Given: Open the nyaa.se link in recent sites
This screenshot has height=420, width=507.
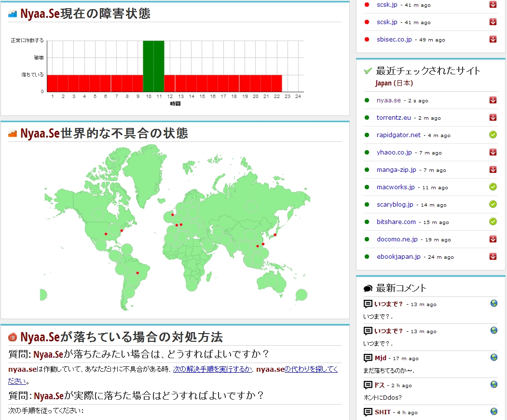Looking at the screenshot, I should tap(389, 100).
